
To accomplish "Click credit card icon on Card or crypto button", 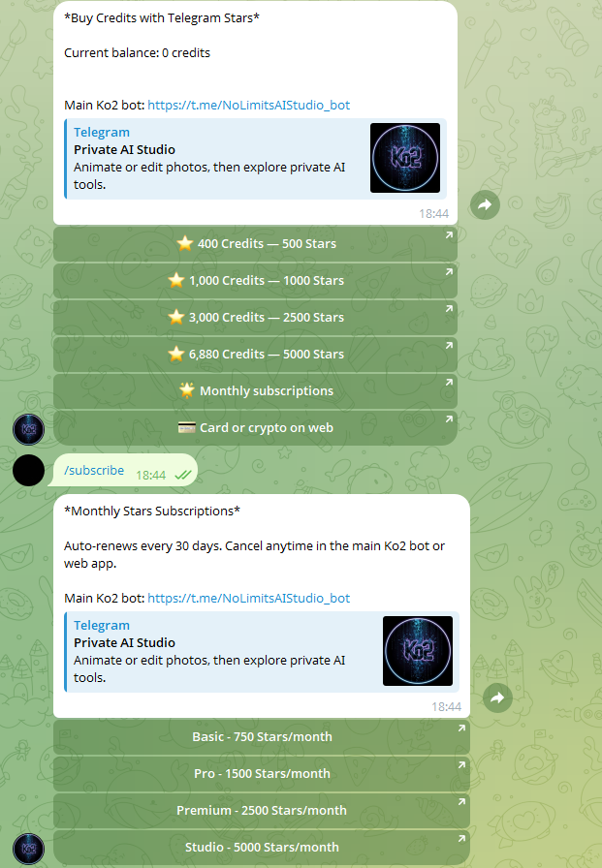I will pyautogui.click(x=187, y=427).
